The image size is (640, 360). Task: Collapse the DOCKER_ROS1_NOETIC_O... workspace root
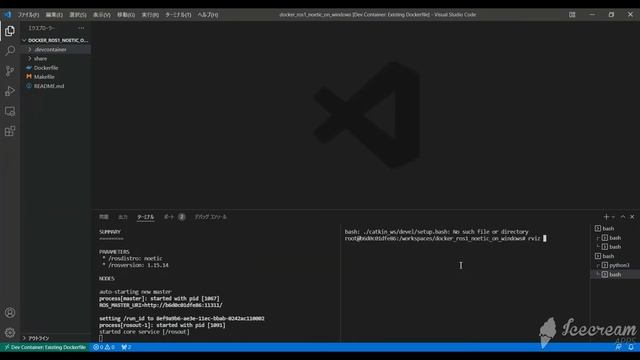click(x=56, y=40)
